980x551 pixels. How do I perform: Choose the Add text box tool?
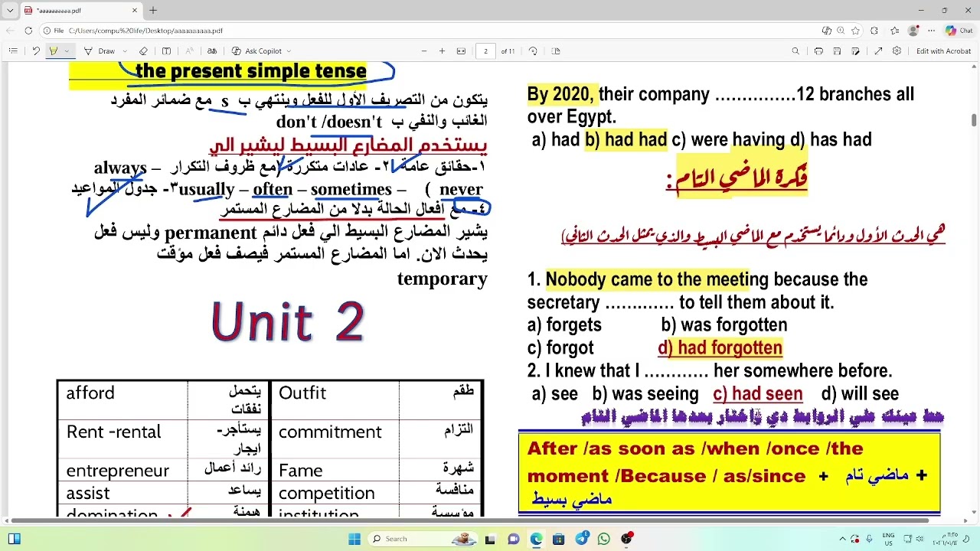(166, 51)
